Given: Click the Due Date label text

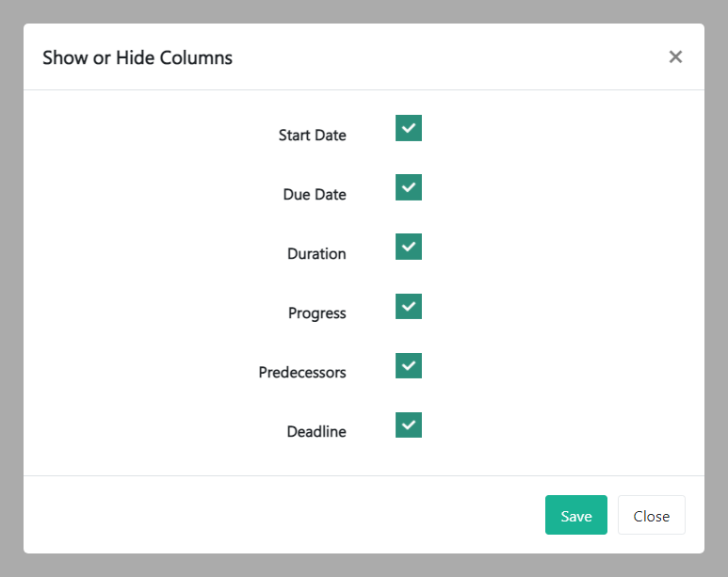Looking at the screenshot, I should pyautogui.click(x=315, y=195).
